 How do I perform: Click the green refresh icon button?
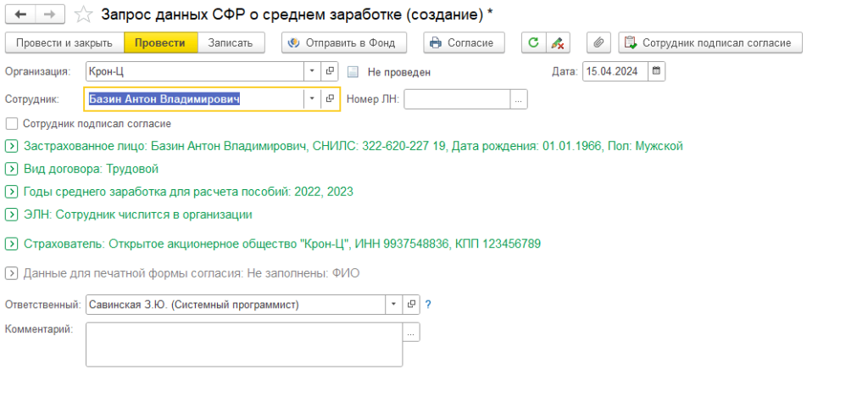coord(534,42)
